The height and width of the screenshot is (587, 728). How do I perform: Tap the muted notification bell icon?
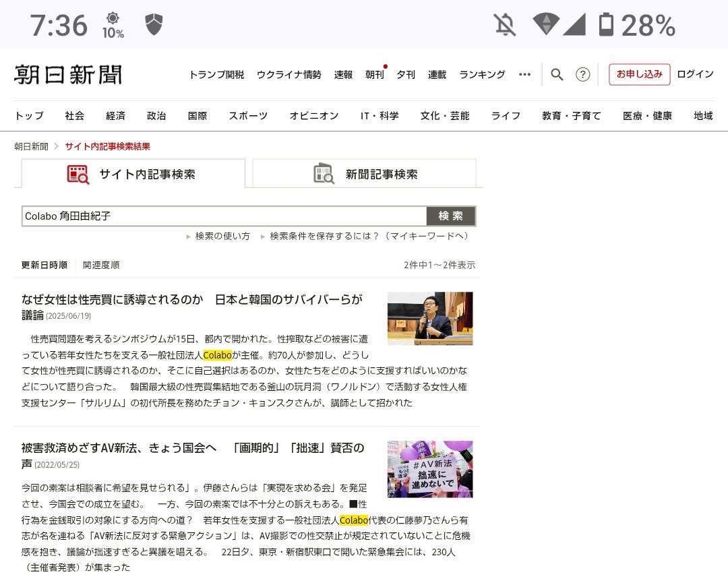[x=505, y=24]
